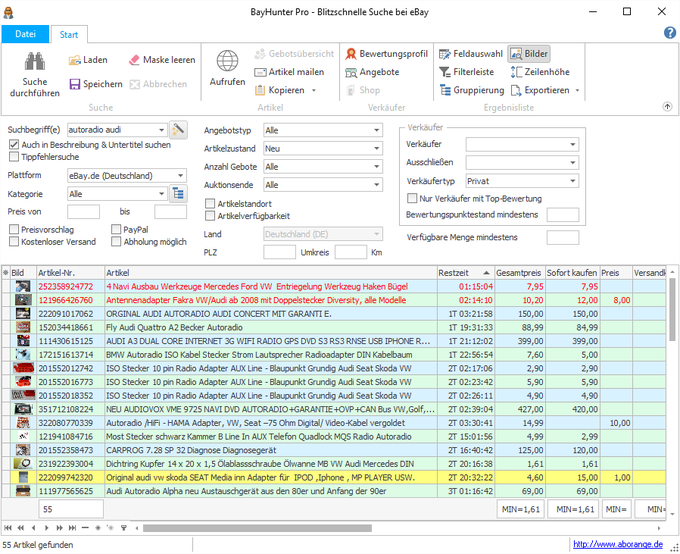Image resolution: width=680 pixels, height=554 pixels.
Task: Click the vertical scrollbar down arrow
Action: [x=672, y=514]
